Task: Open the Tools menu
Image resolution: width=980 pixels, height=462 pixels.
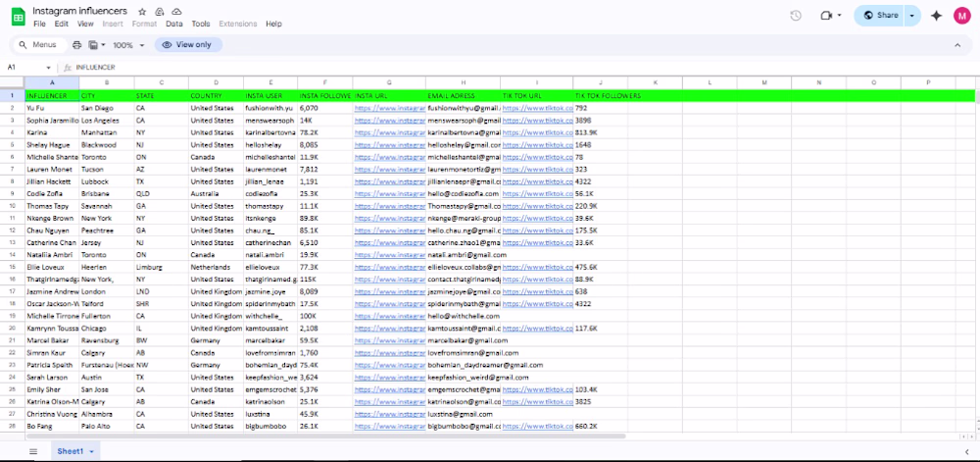Action: [201, 24]
